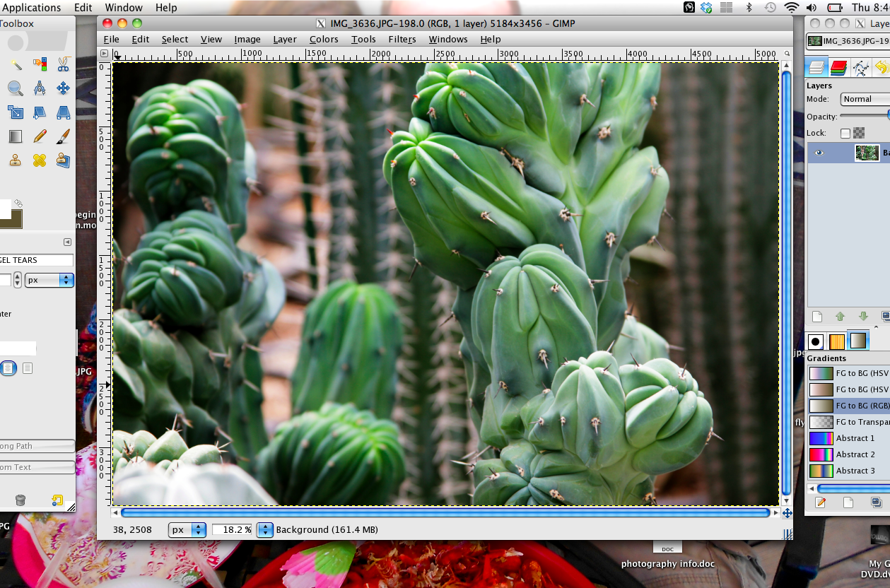Click the duplicate gradient icon
The width and height of the screenshot is (890, 588).
click(x=877, y=502)
